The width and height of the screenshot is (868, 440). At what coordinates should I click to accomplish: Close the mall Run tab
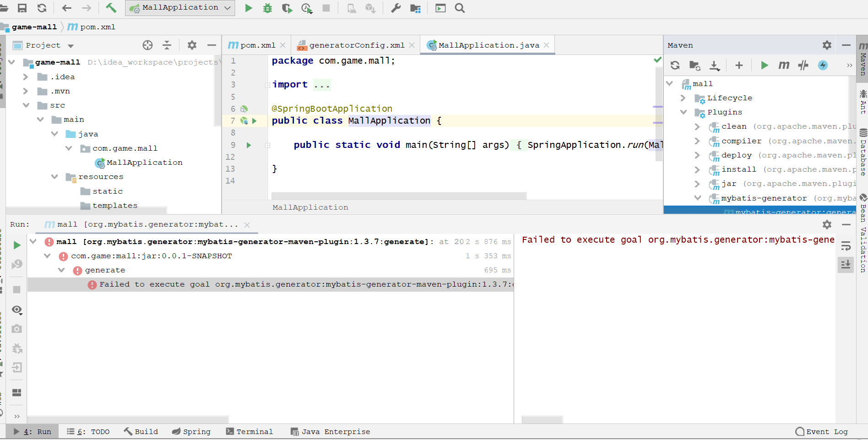tap(247, 225)
